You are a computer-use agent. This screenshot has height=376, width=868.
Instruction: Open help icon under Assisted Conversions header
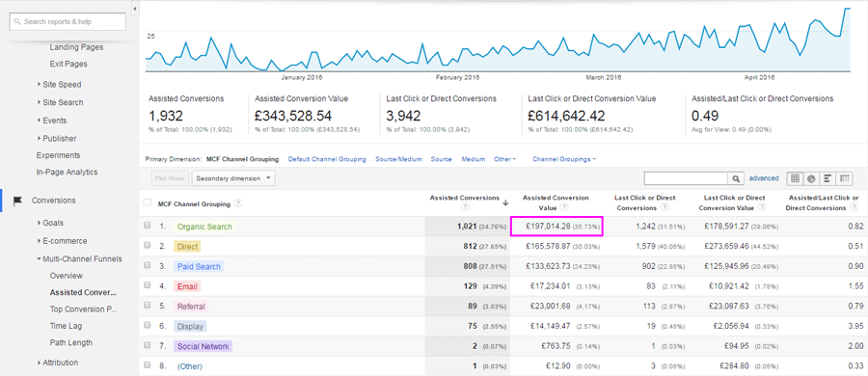pos(465,207)
